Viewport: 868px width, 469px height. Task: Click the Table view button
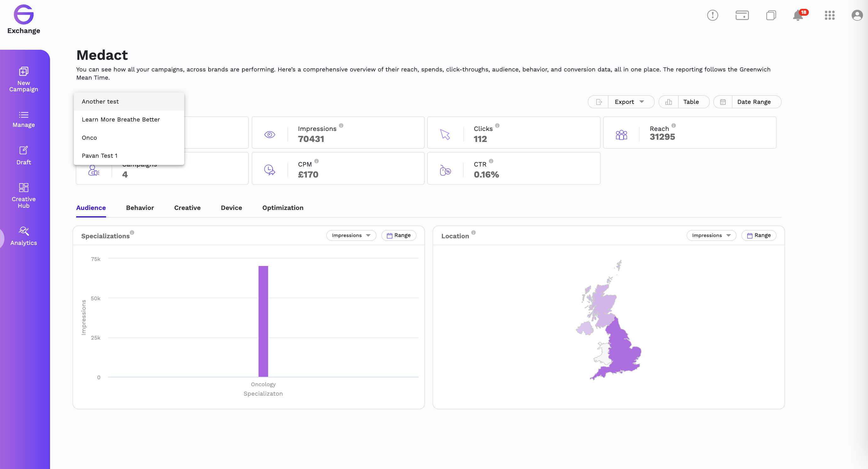pyautogui.click(x=684, y=102)
